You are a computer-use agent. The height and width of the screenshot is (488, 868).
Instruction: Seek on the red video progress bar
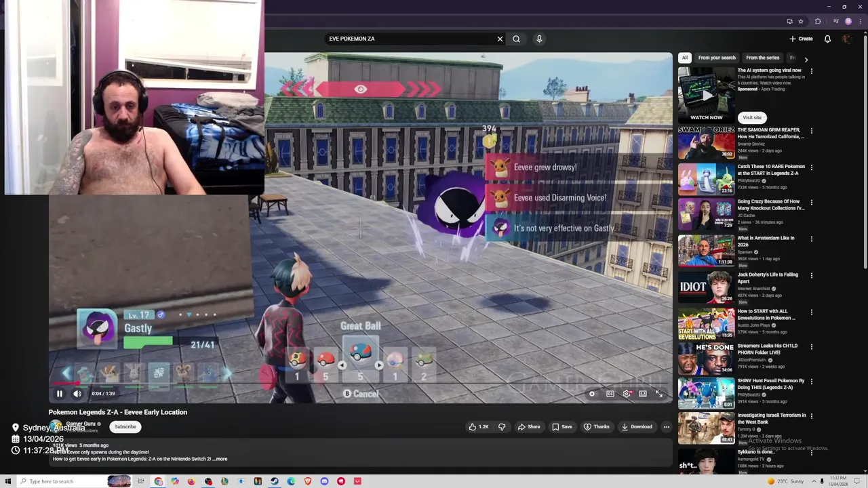[x=361, y=384]
